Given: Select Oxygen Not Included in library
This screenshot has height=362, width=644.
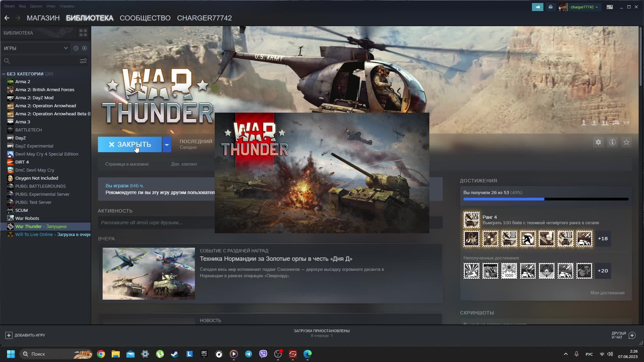Looking at the screenshot, I should [x=37, y=178].
